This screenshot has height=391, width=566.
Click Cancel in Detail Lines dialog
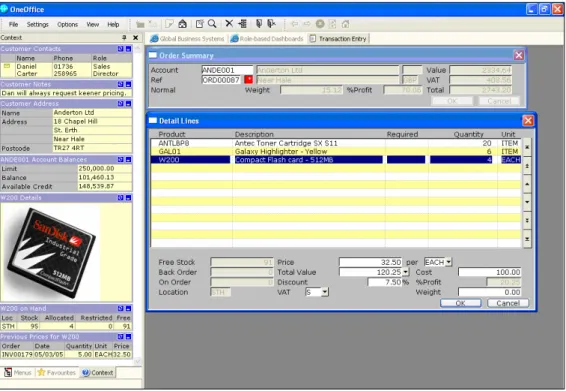[508, 303]
